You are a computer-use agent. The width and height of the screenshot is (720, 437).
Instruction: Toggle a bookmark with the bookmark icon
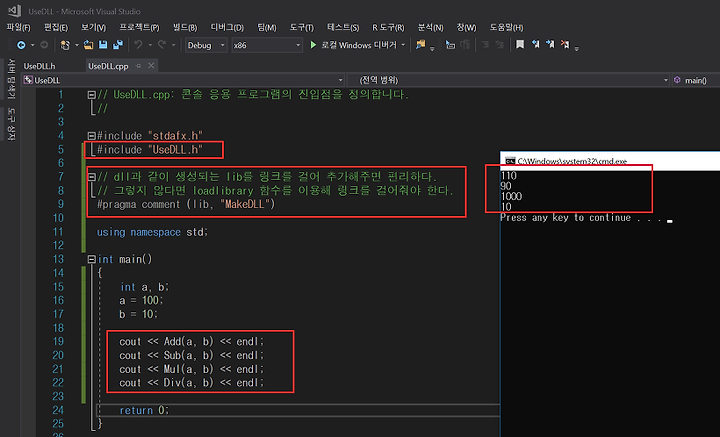(520, 45)
